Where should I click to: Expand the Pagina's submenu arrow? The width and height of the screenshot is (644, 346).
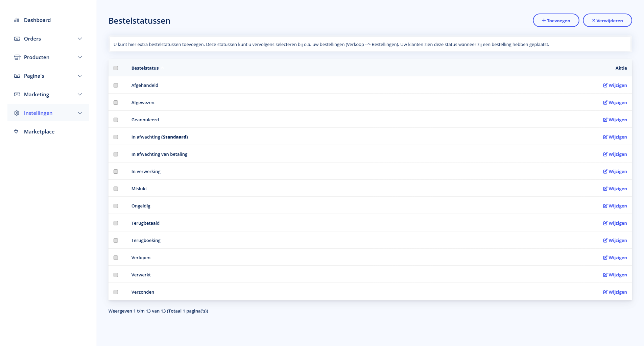pyautogui.click(x=80, y=76)
